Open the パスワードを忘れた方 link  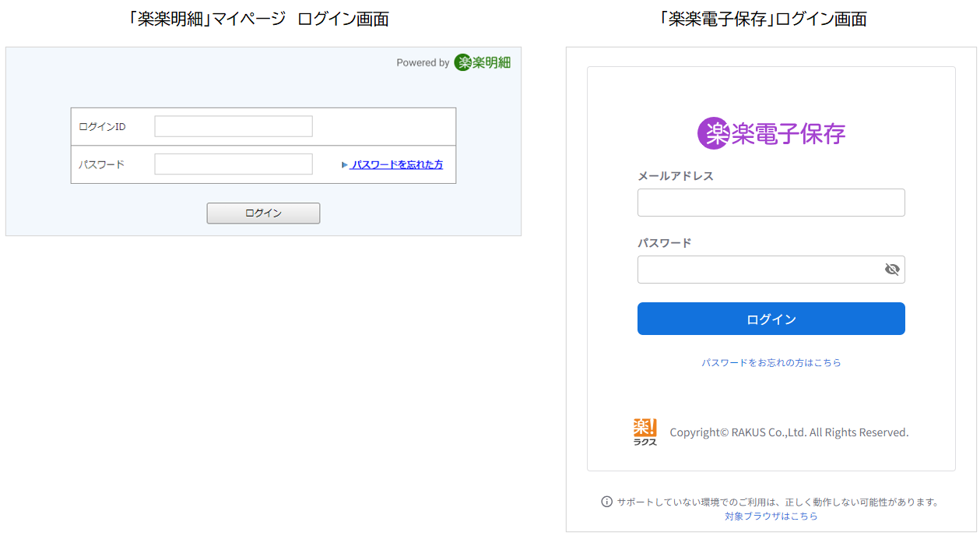coord(397,164)
